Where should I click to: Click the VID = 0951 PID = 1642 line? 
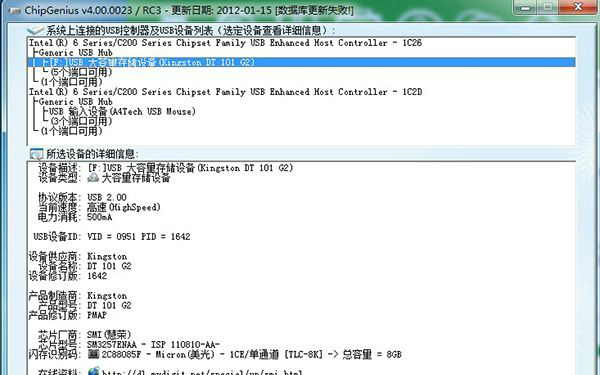[x=139, y=237]
